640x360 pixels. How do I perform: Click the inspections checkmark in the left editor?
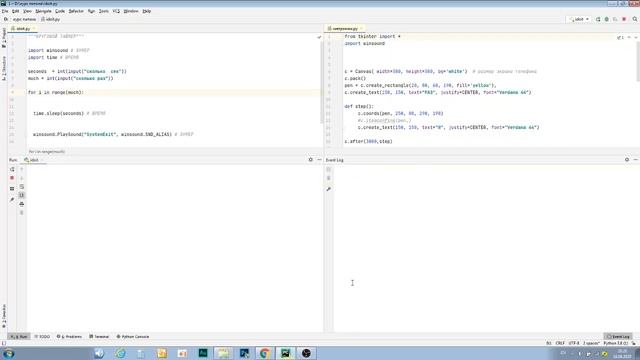(319, 37)
